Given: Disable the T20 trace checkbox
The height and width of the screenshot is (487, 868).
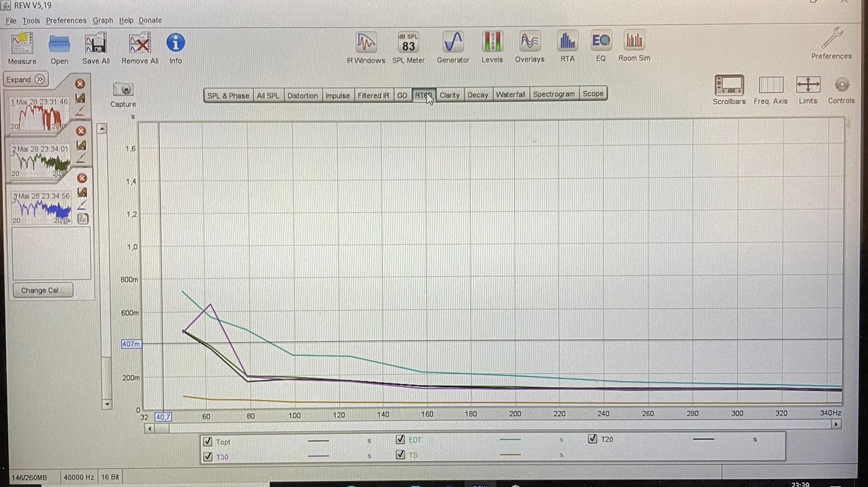Looking at the screenshot, I should coord(592,438).
